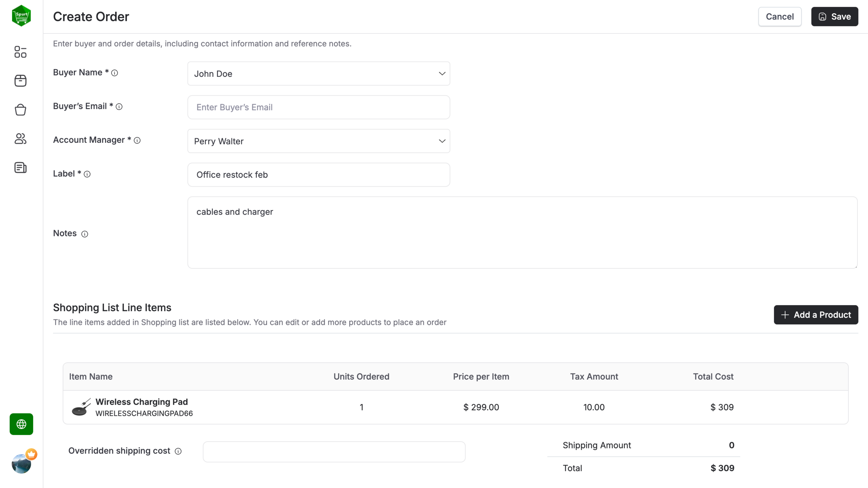Open the shopping bag sidebar icon
868x488 pixels.
click(20, 110)
